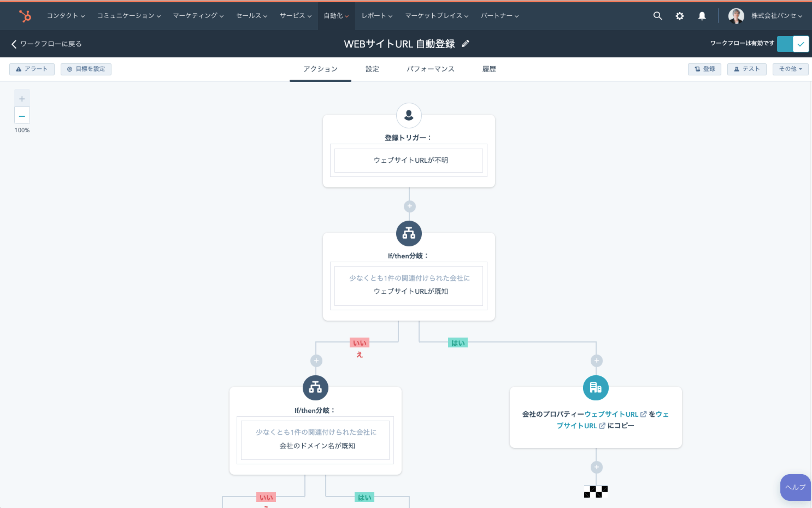Open settings gear icon
812x508 pixels.
pyautogui.click(x=680, y=16)
